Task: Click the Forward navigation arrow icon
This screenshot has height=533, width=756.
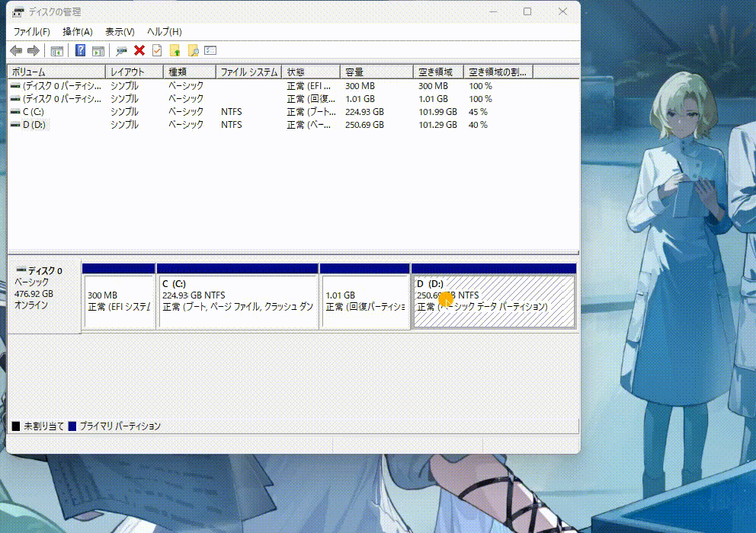Action: (33, 50)
